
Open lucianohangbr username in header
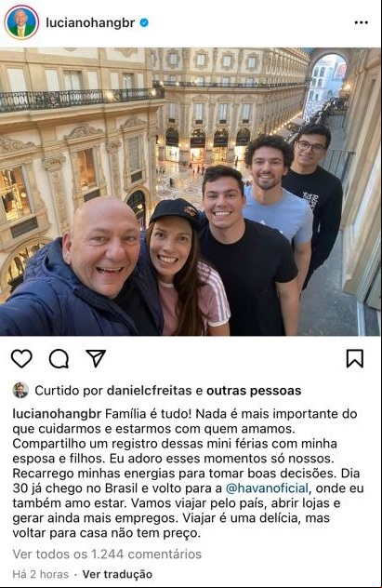(x=90, y=23)
